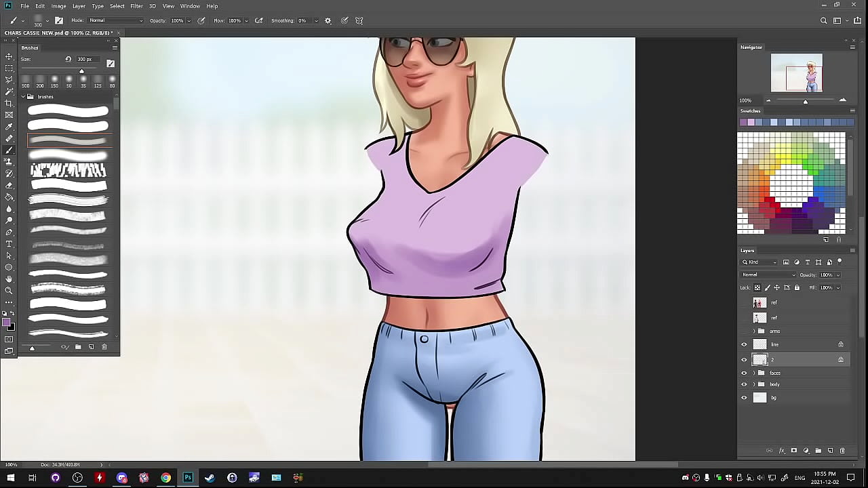Open the Layer menu
868x488 pixels.
click(79, 6)
